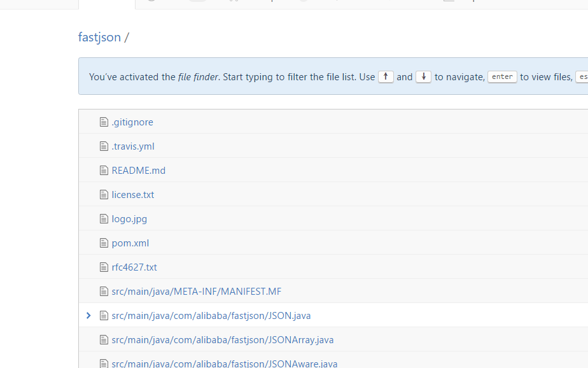Open the logo.jpg file
The image size is (588, 368).
point(129,218)
